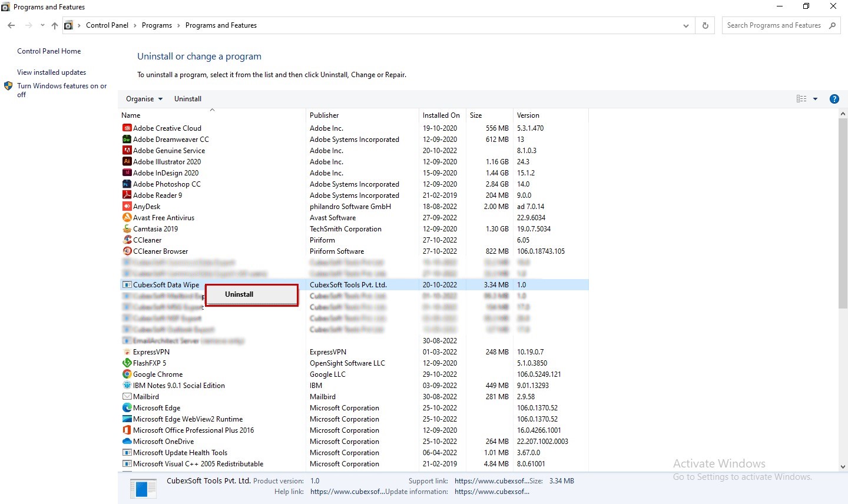Select the CubexSoft Data Wipe row

coord(355,284)
